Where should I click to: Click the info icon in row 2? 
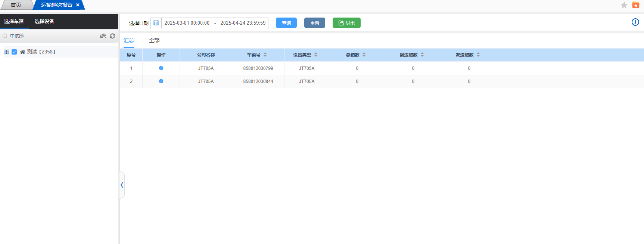point(161,81)
